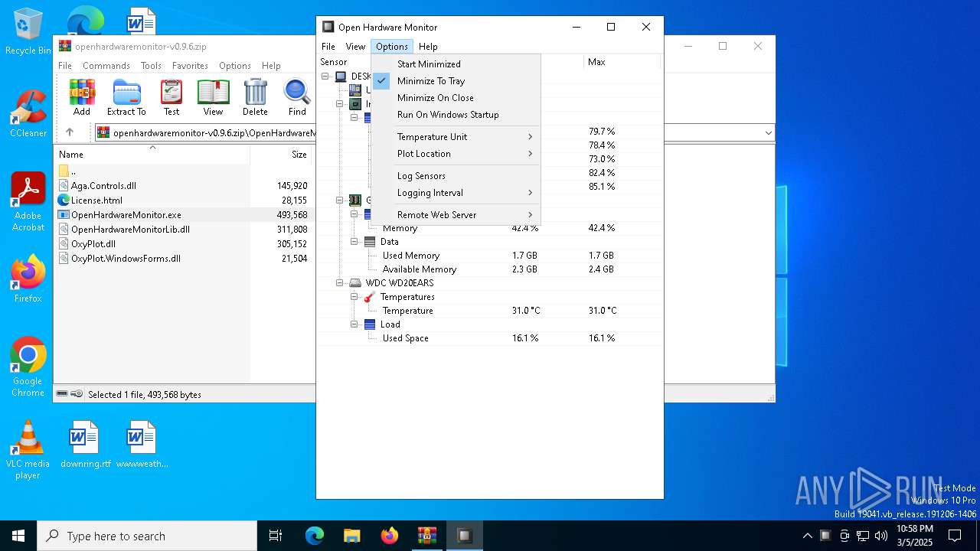Click the Firefox taskbar icon
The width and height of the screenshot is (980, 551).
(390, 536)
